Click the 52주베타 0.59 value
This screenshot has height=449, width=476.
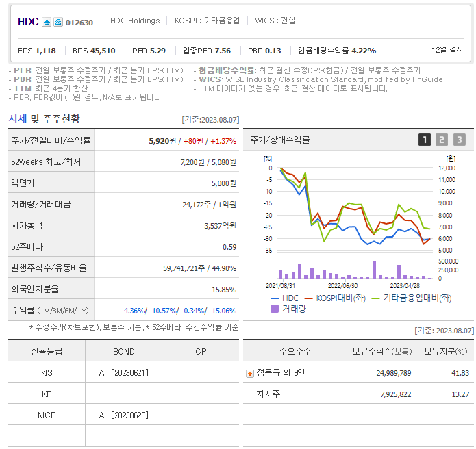click(x=229, y=247)
